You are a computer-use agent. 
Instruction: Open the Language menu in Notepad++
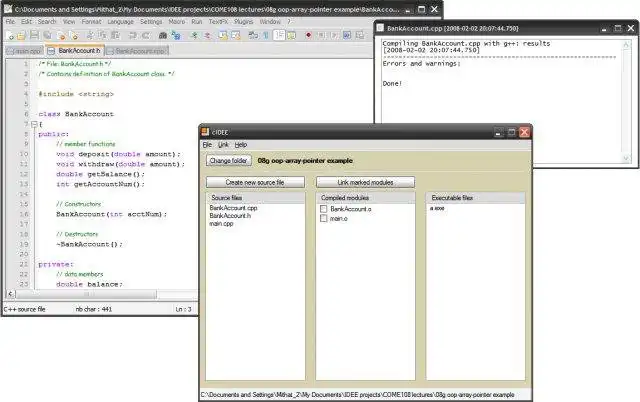(119, 21)
